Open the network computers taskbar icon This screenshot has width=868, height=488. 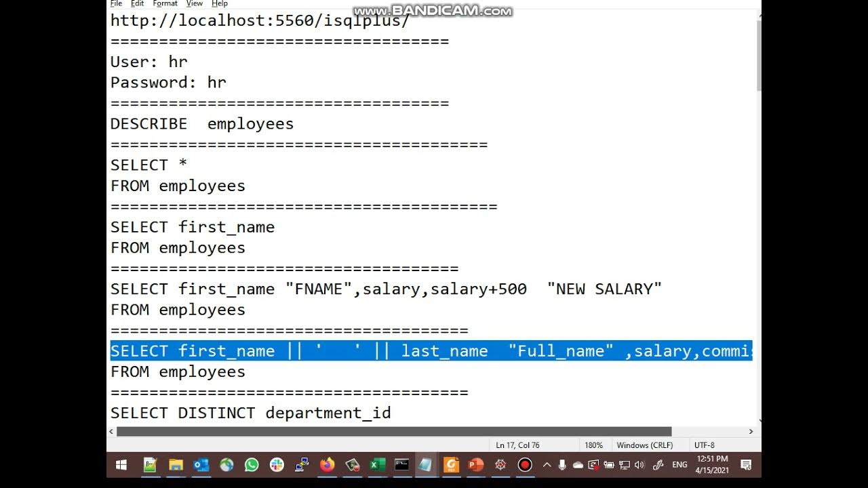click(302, 465)
